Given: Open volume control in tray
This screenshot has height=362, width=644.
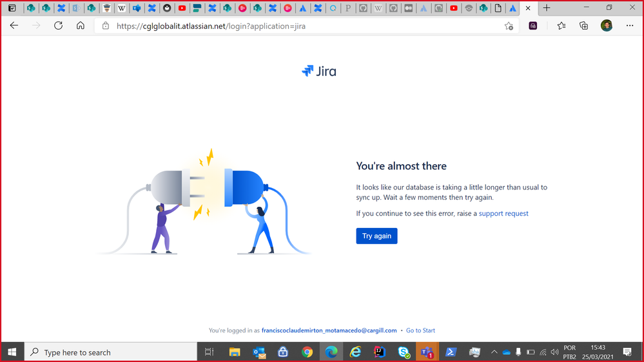Looking at the screenshot, I should pyautogui.click(x=555, y=352).
